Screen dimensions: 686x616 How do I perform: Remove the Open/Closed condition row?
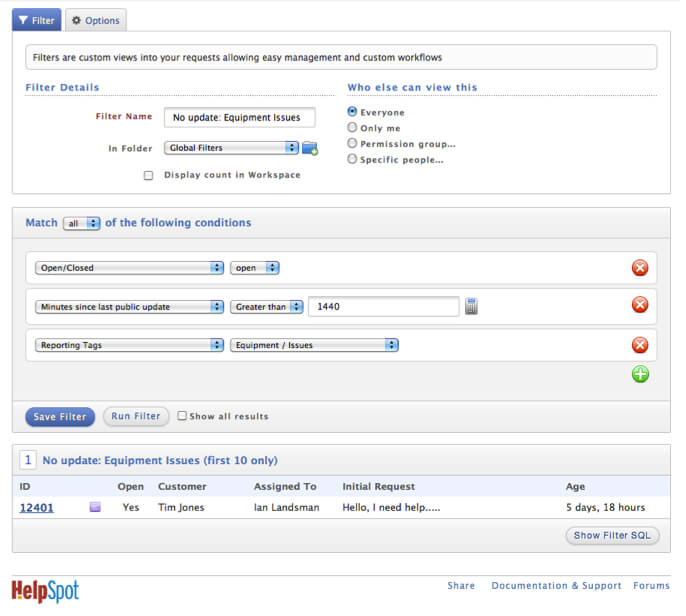tap(640, 267)
